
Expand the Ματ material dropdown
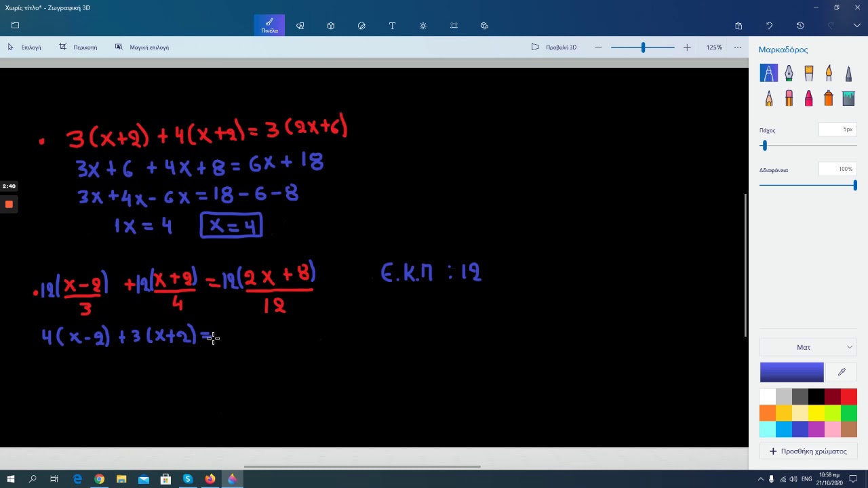pyautogui.click(x=808, y=347)
